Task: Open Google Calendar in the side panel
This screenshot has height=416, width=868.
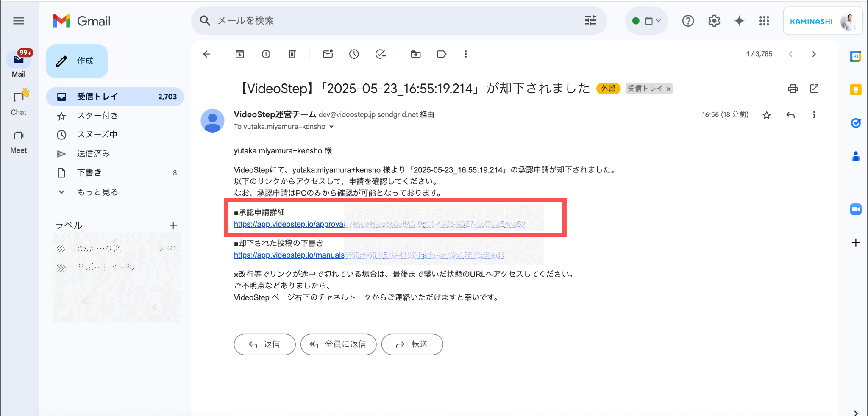Action: pyautogui.click(x=856, y=56)
